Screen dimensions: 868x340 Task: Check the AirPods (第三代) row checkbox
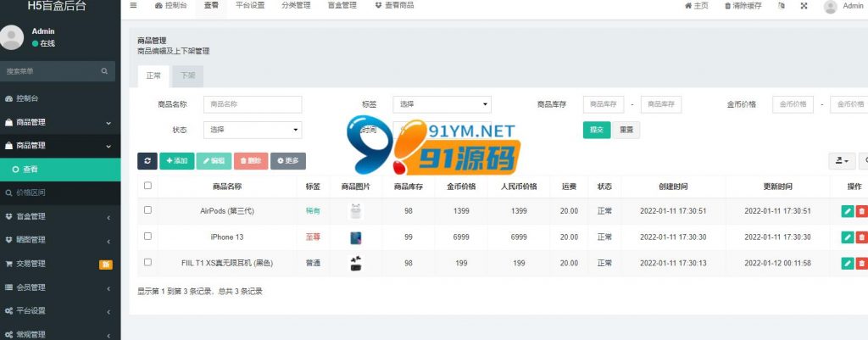147,210
